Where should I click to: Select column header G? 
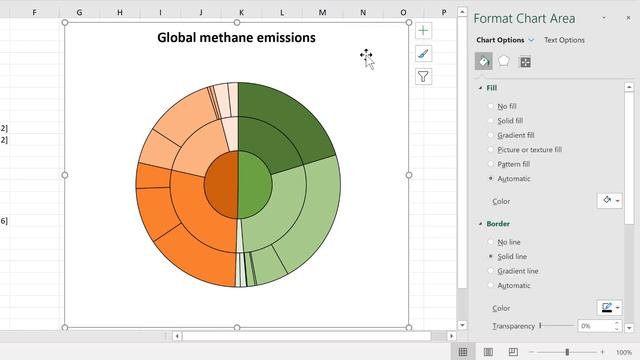click(79, 13)
